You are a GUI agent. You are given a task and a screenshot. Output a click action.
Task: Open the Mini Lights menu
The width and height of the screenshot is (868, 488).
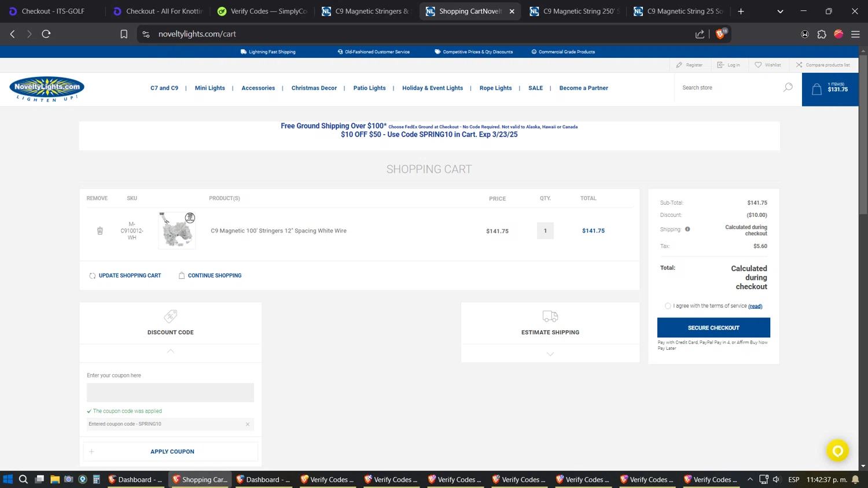[210, 88]
